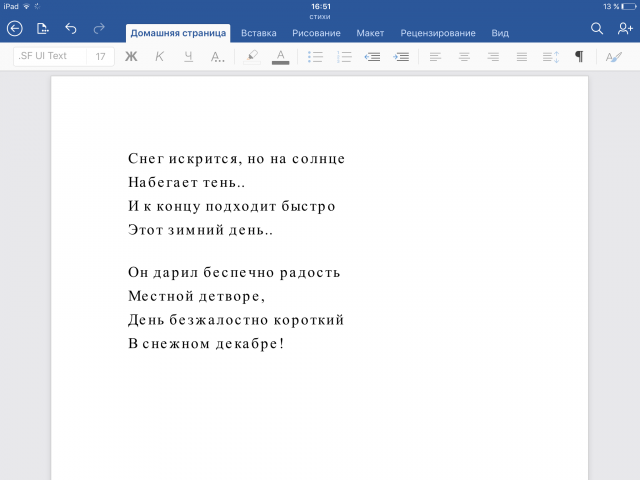Change the font size 17
The image size is (640, 480).
click(100, 56)
